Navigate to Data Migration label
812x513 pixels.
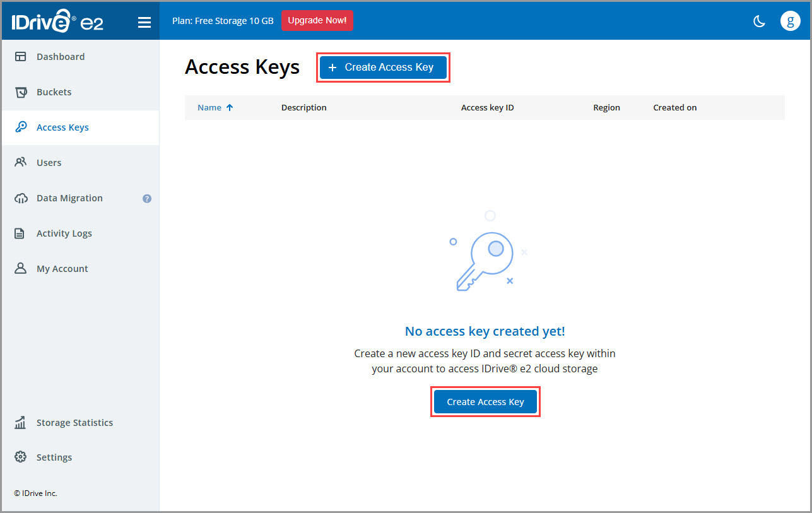(x=69, y=198)
